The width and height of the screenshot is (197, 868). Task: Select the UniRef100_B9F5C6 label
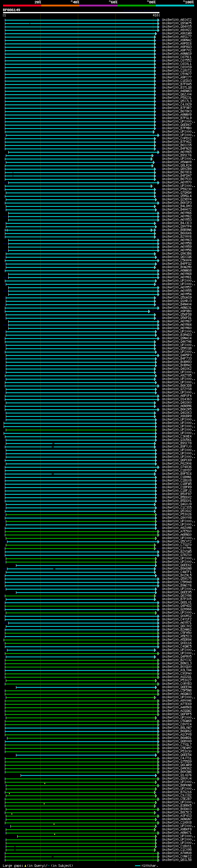click(177, 474)
